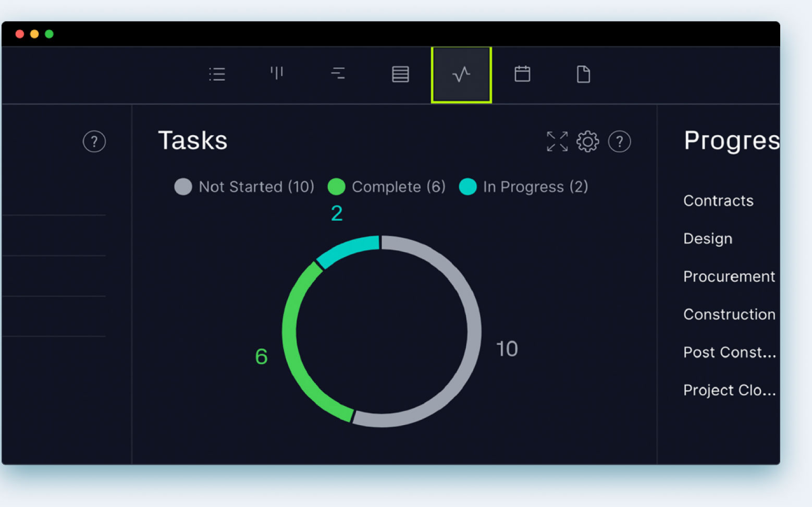This screenshot has width=812, height=507.
Task: Open the list view from the toolbar
Action: 217,74
